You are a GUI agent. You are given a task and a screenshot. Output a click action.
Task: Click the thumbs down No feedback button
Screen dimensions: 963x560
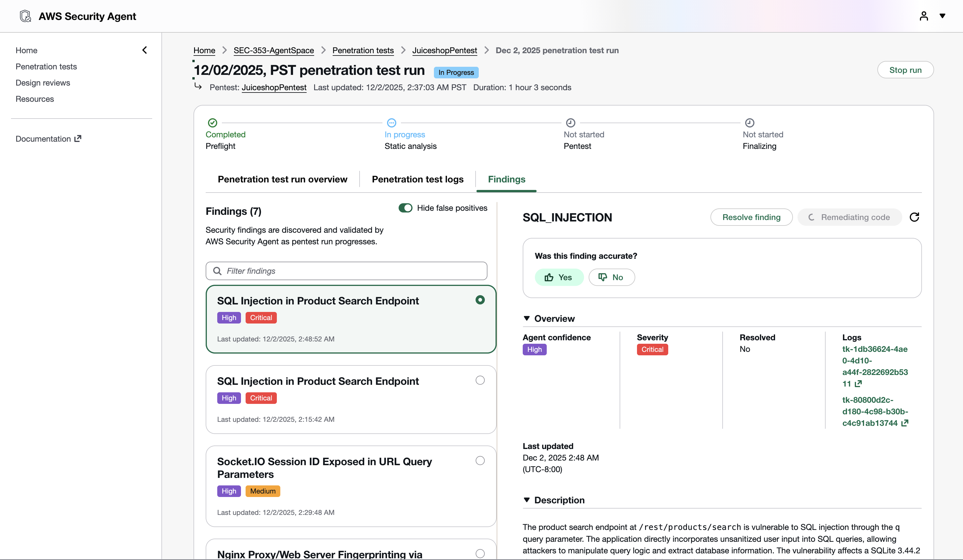[612, 277]
